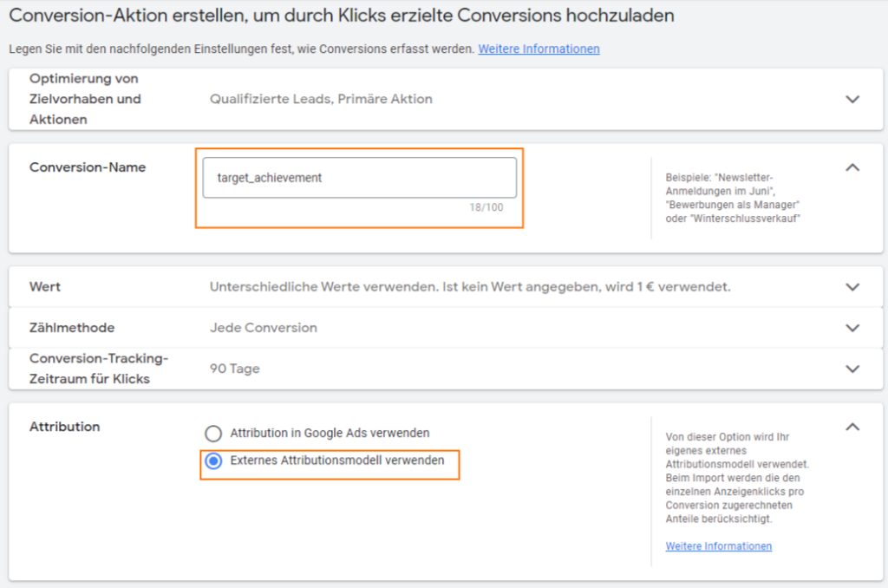Click the Unterschiedliche Werte verwenden summary

click(470, 287)
